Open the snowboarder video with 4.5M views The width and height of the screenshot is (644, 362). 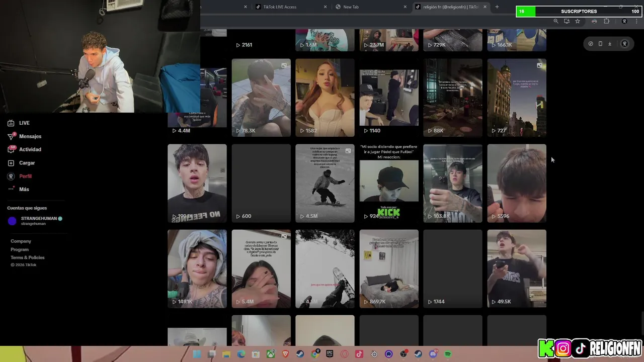[x=325, y=183]
